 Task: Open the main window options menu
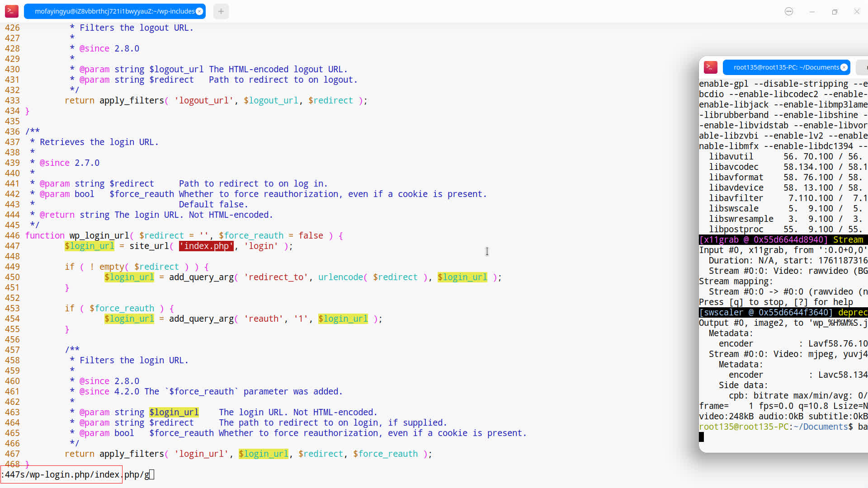coord(789,11)
